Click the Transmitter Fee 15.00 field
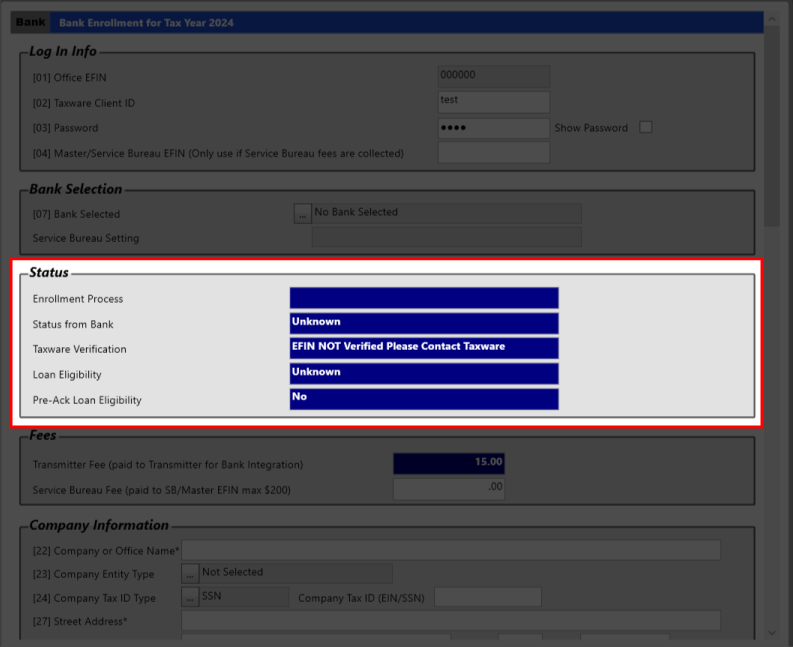The height and width of the screenshot is (647, 793). click(x=449, y=463)
